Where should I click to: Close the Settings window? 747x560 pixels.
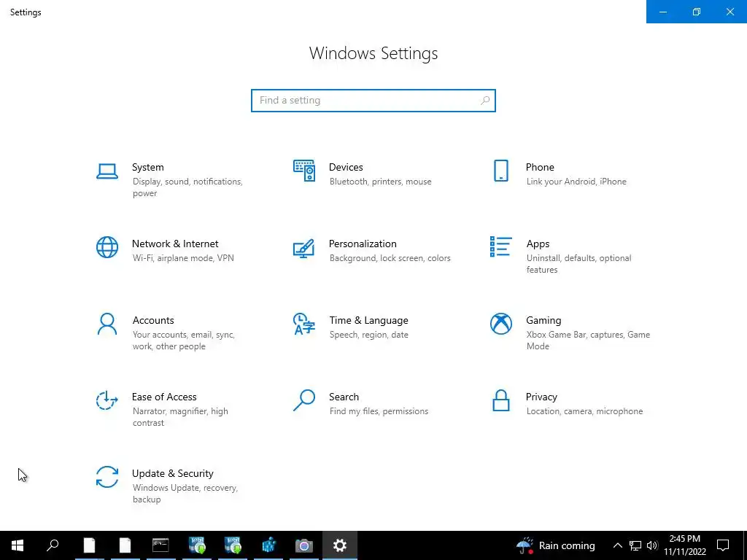(729, 12)
